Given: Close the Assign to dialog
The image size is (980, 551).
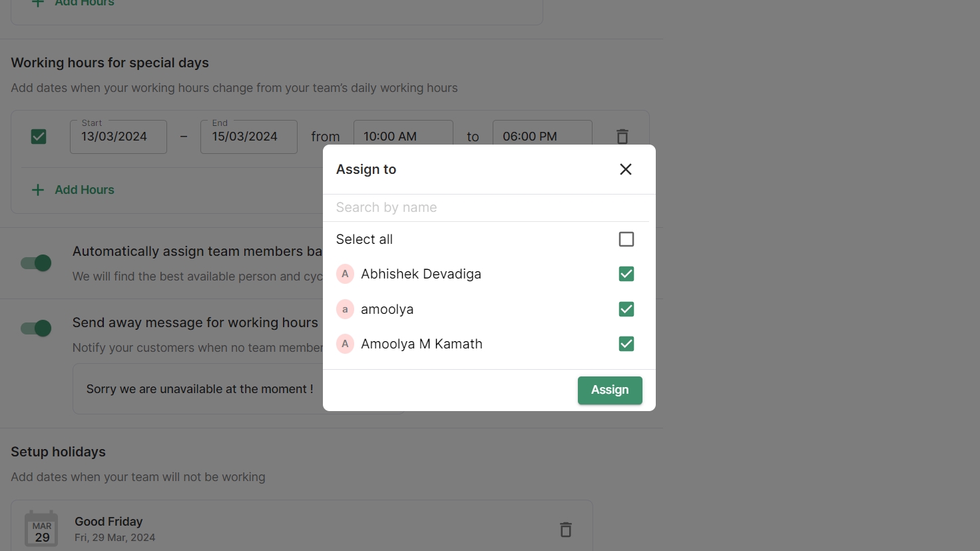Looking at the screenshot, I should coord(625,169).
